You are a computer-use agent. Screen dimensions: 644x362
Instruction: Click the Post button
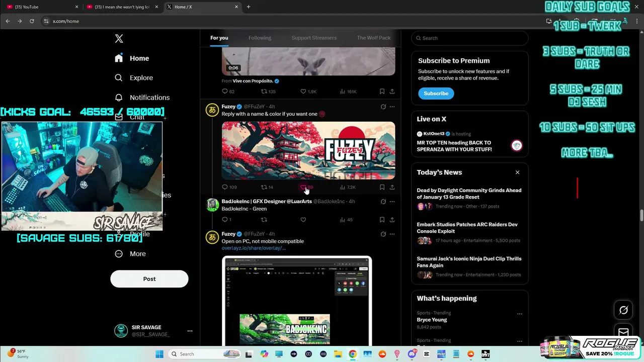(149, 279)
